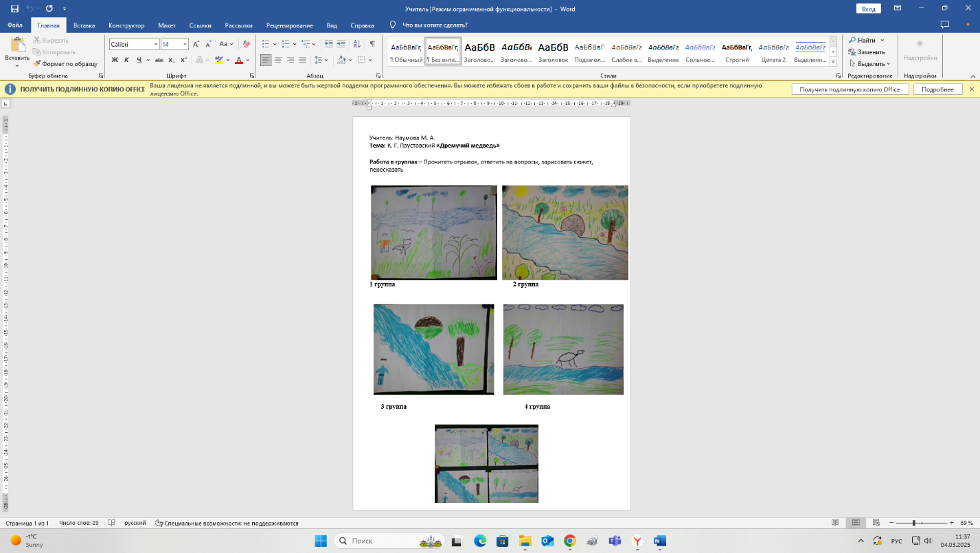
Task: Switch to Read Mode view in status bar
Action: 835,523
